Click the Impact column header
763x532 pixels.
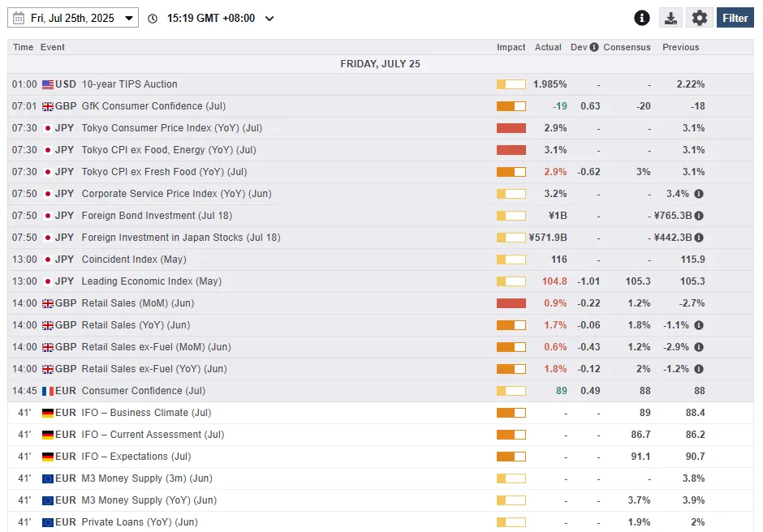pos(511,47)
